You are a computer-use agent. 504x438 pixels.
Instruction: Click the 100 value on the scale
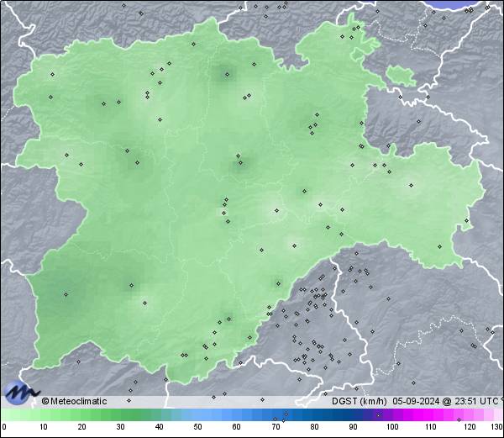click(392, 427)
